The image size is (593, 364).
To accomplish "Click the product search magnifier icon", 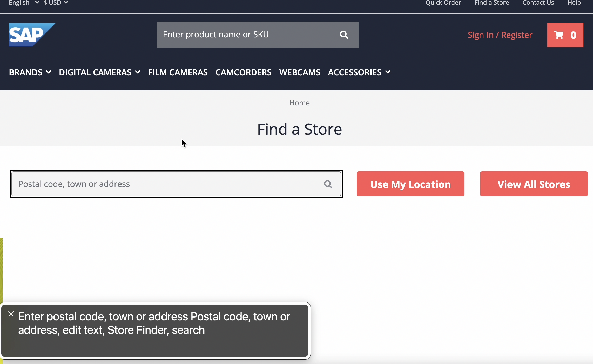I will coord(344,35).
